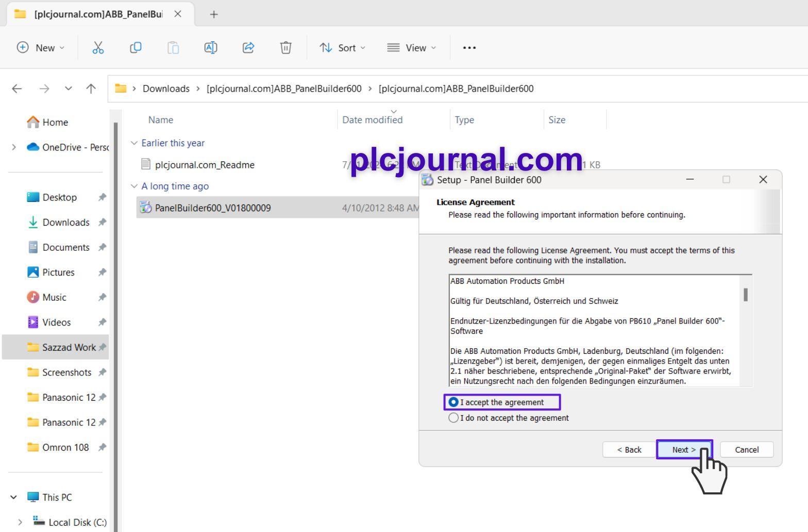The height and width of the screenshot is (532, 808).
Task: Open the See more three-dots menu
Action: pos(469,48)
